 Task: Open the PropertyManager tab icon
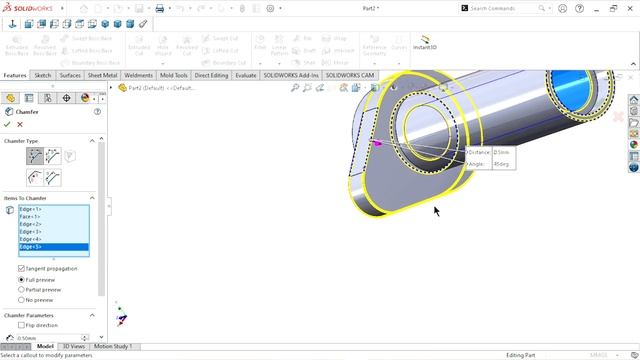[x=29, y=98]
